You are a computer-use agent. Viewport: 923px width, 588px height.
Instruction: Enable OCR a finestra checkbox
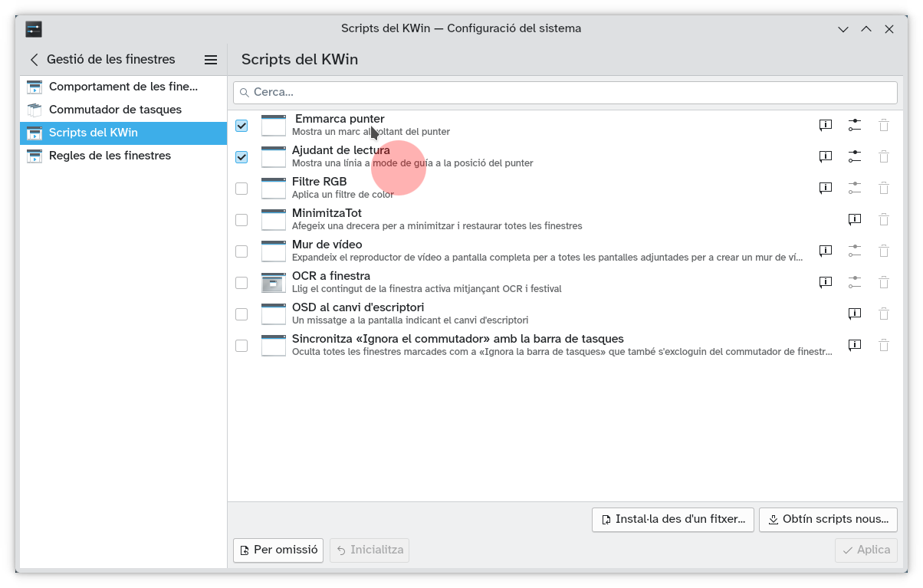[241, 282]
